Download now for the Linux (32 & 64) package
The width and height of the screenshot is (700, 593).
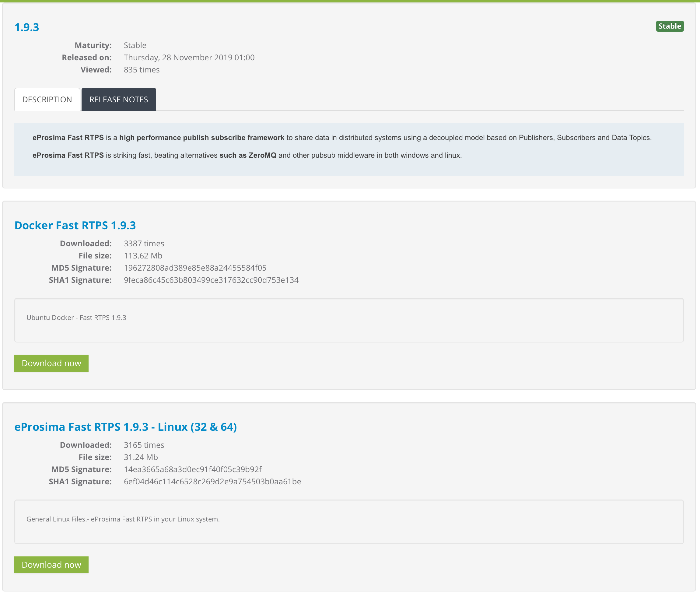[x=51, y=564]
